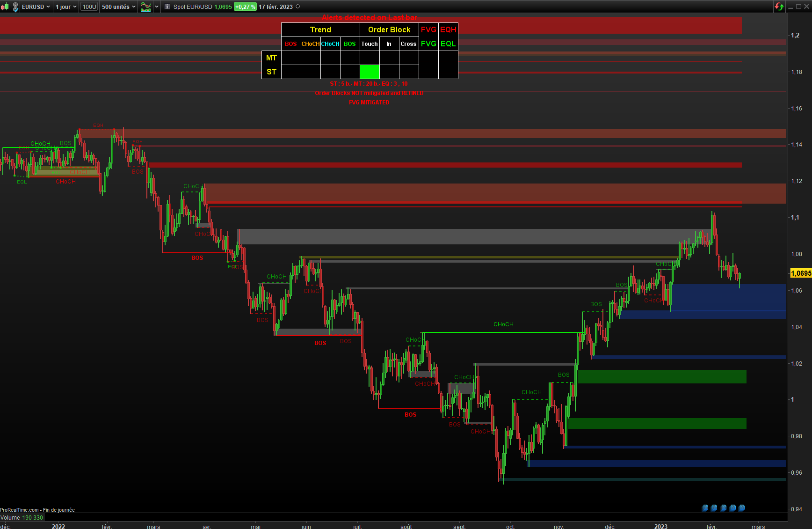The image size is (812, 529).
Task: Open the second blue news event icon
Action: point(714,508)
